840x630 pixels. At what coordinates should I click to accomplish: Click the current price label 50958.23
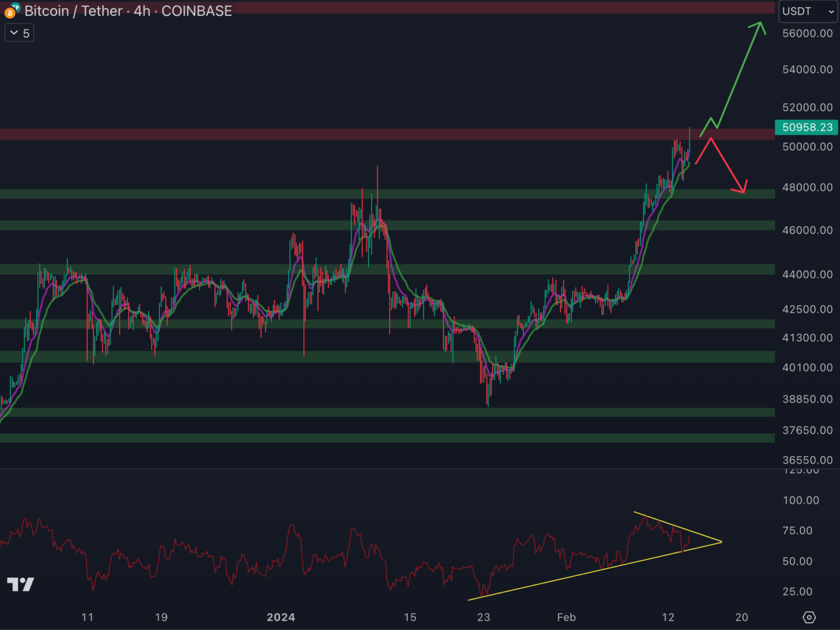pos(807,128)
